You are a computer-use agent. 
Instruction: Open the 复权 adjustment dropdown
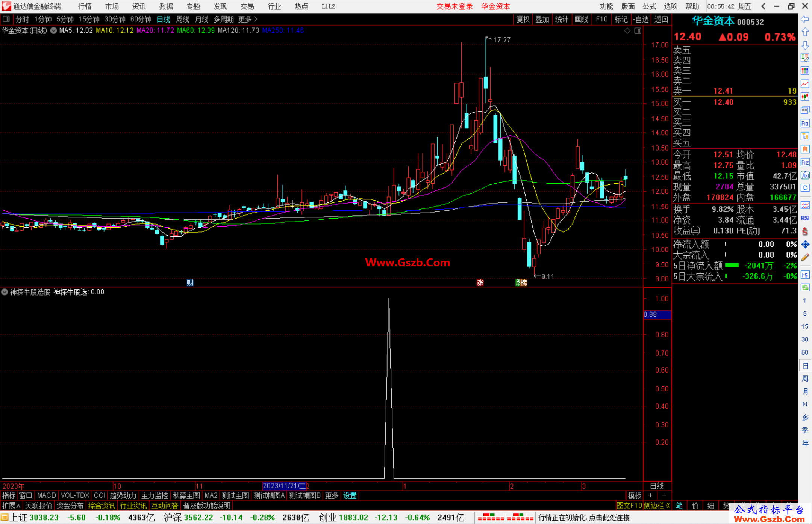click(523, 19)
